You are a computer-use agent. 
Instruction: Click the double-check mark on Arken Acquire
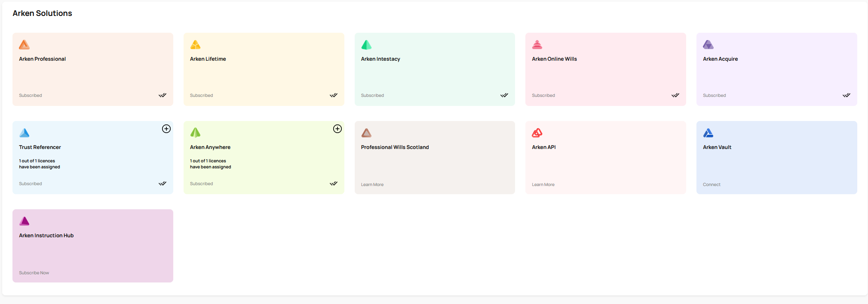pos(847,96)
